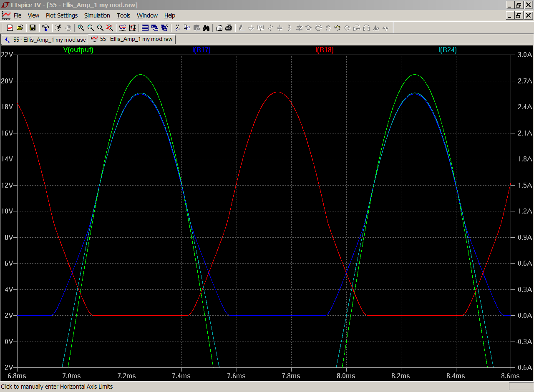Click the Print icon
The image size is (534, 392).
(229, 28)
